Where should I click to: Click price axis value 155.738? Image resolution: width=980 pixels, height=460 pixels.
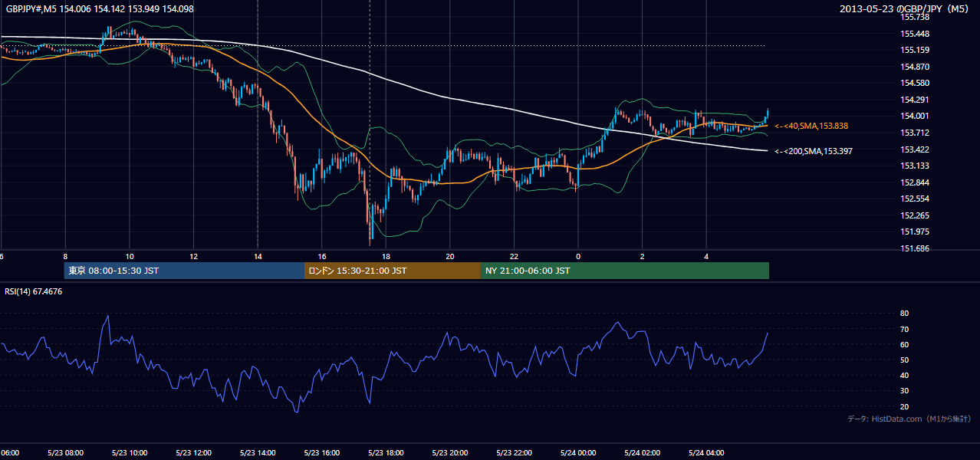click(914, 17)
